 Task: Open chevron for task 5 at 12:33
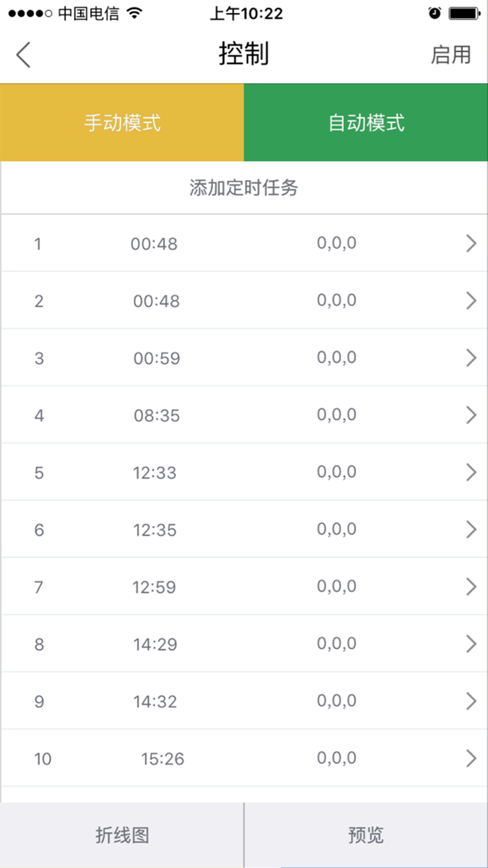point(471,472)
